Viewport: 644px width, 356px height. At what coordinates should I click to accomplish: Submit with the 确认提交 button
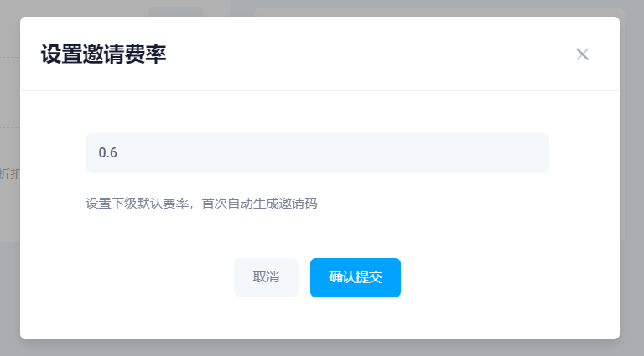356,277
